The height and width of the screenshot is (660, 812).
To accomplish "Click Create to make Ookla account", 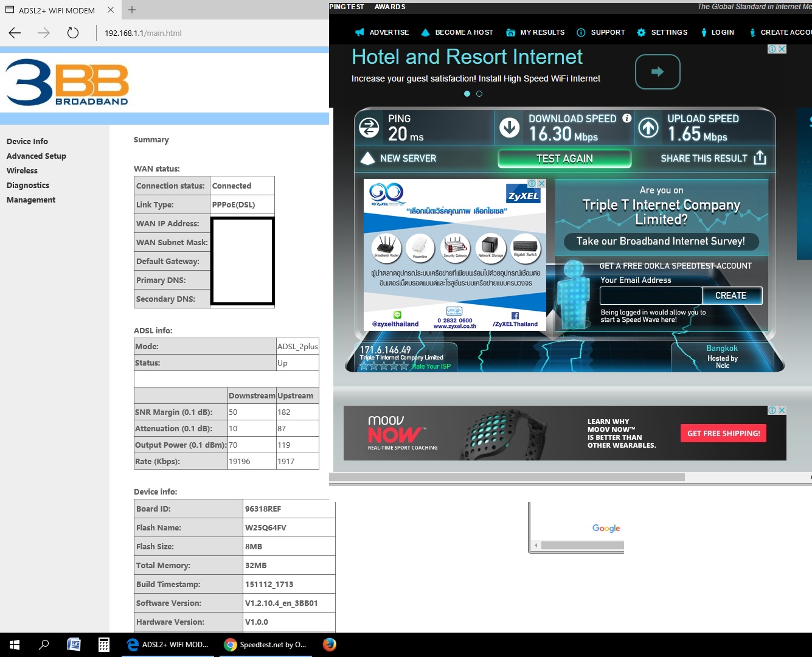I will 731,296.
